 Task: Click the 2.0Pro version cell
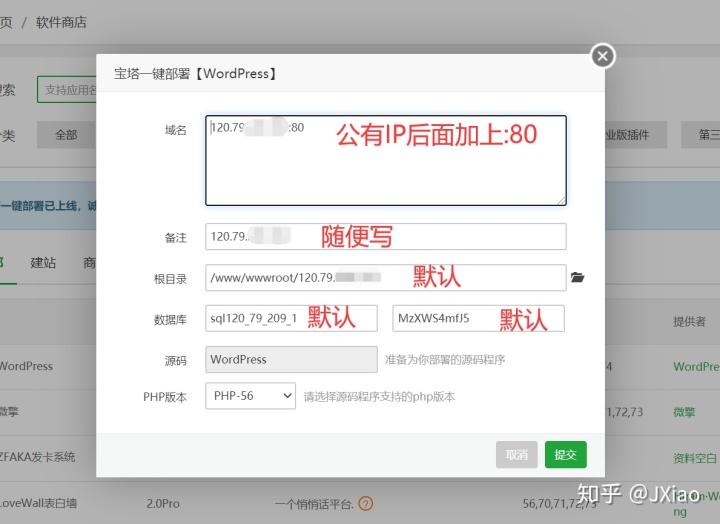click(x=163, y=504)
